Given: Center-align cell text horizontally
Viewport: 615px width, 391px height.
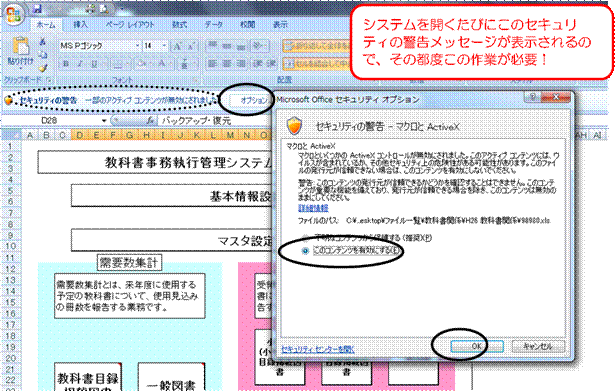Looking at the screenshot, I should pyautogui.click(x=226, y=63).
